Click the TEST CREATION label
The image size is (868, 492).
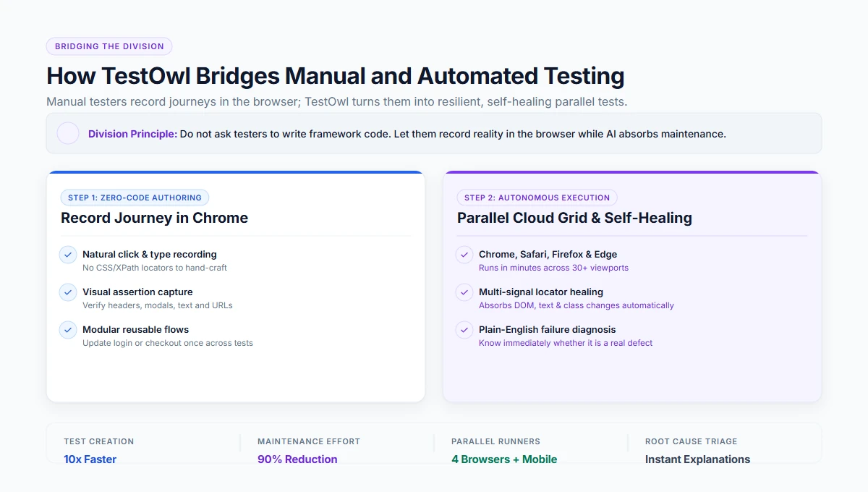[x=98, y=441]
